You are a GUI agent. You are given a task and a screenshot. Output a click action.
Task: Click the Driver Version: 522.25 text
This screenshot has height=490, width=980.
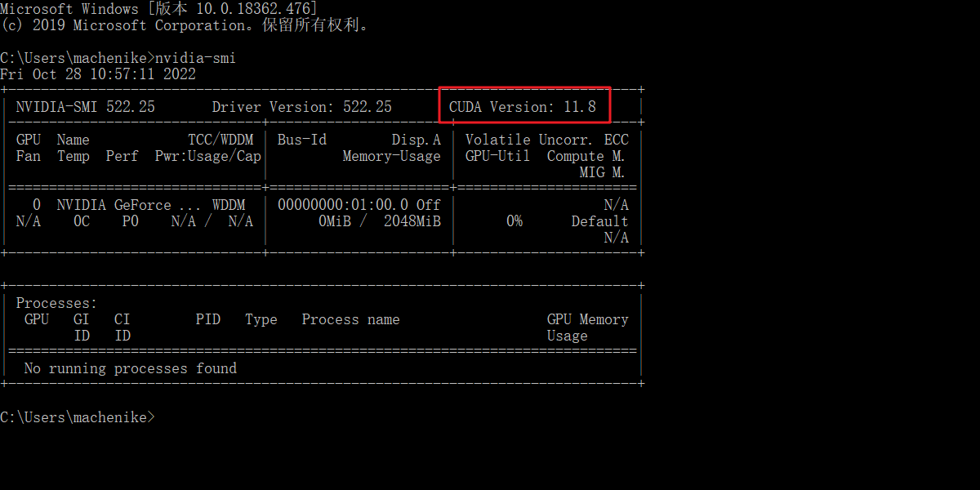coord(302,107)
